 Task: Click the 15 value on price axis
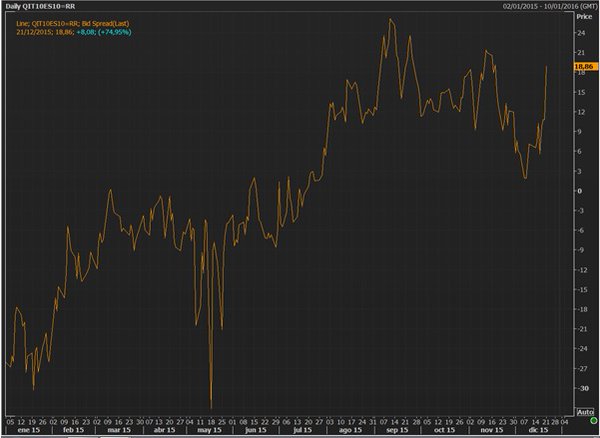(x=581, y=92)
